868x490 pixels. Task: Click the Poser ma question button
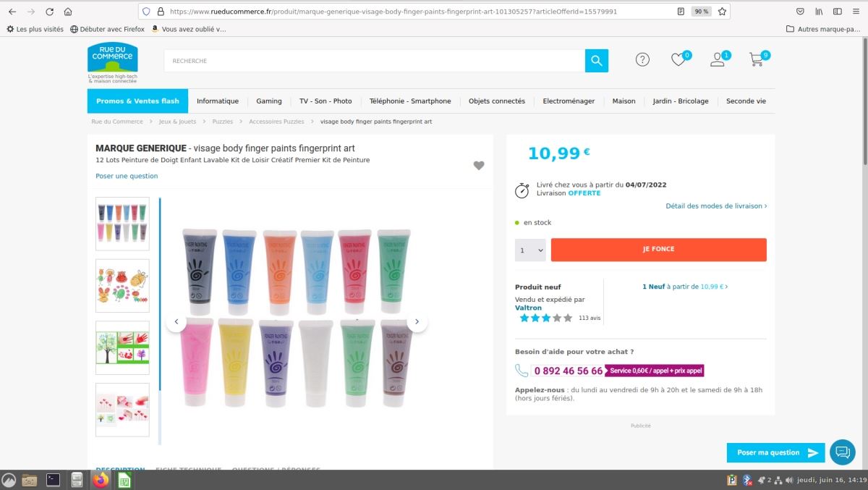coord(775,452)
